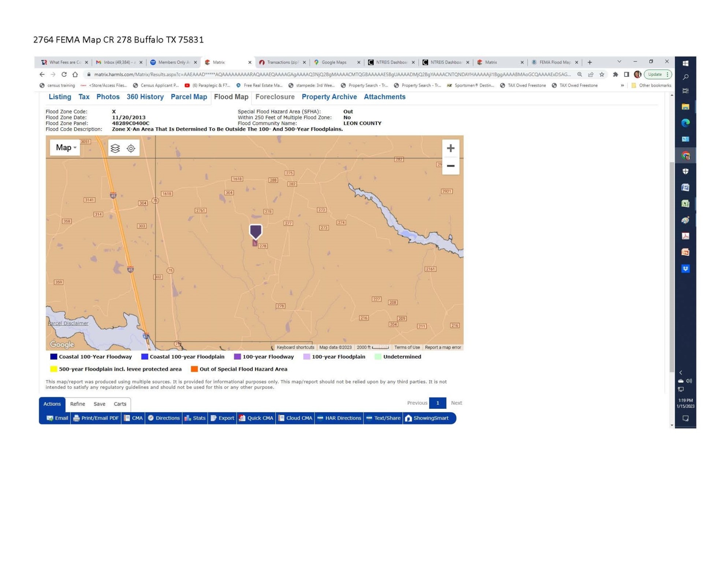This screenshot has width=728, height=562.
Task: Open Excel from the taskbar
Action: click(x=686, y=203)
